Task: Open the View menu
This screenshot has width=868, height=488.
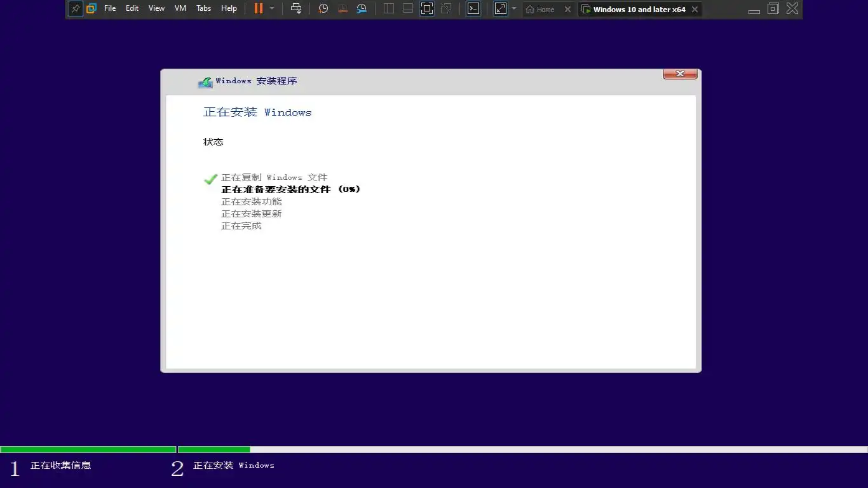Action: (x=156, y=9)
